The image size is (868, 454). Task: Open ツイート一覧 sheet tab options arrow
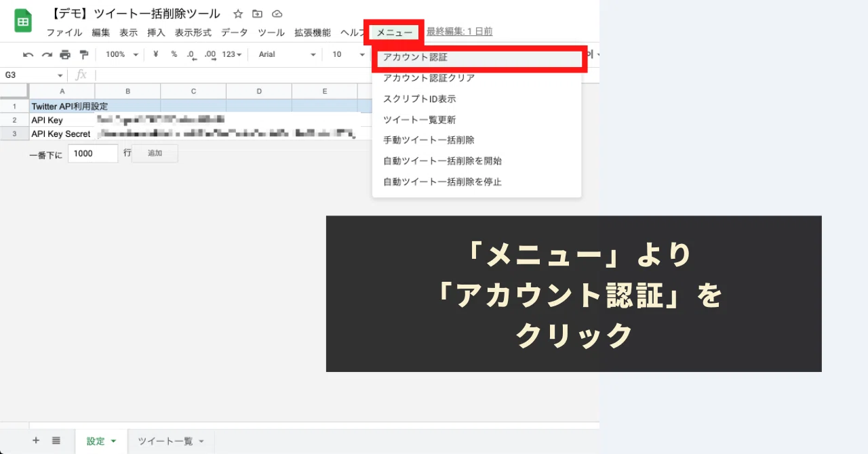pos(201,441)
